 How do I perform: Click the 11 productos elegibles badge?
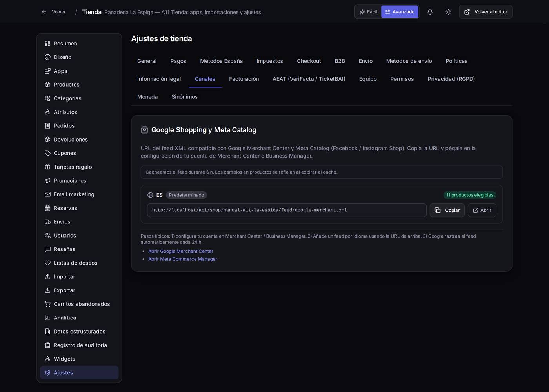470,195
